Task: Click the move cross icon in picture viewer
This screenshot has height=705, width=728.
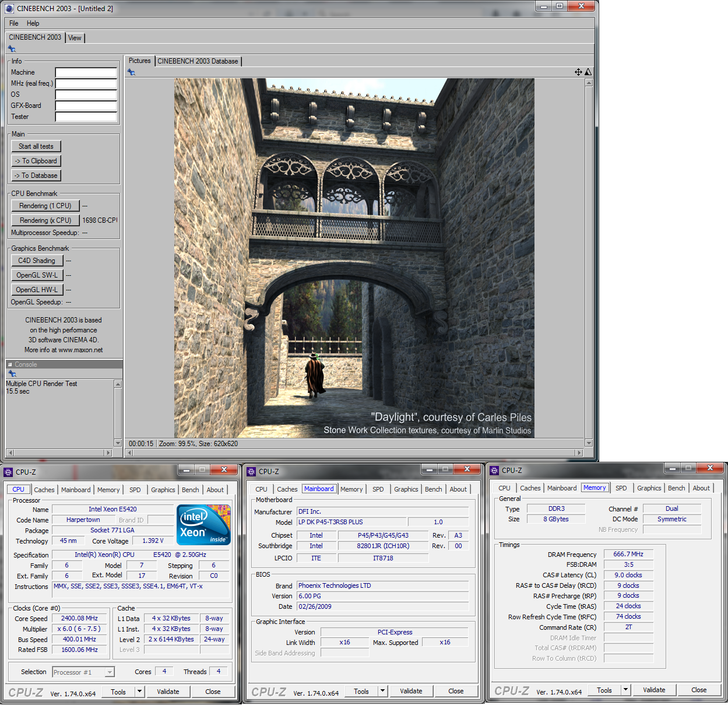Action: 578,72
